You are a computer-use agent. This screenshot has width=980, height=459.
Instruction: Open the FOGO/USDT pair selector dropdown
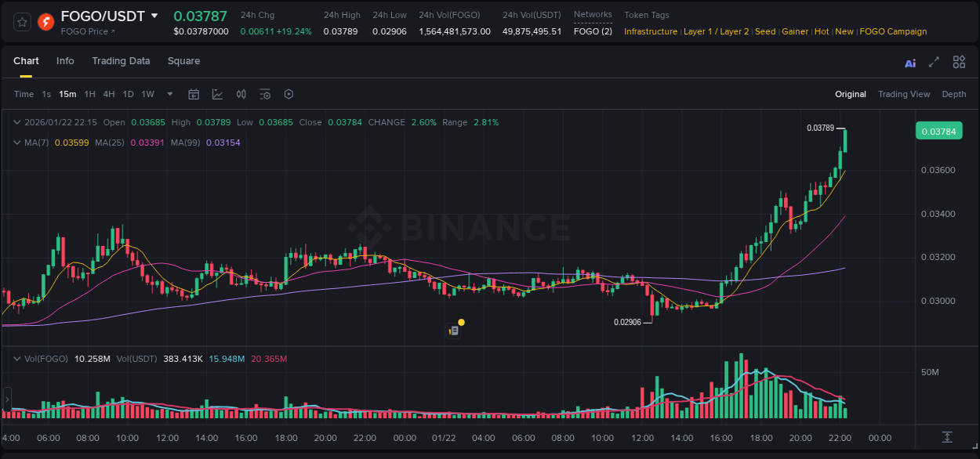coord(154,16)
